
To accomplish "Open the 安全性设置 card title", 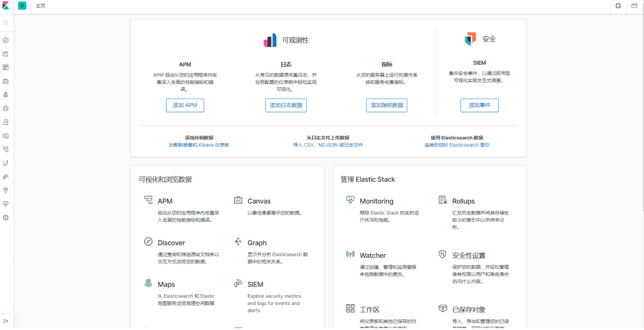I will [469, 255].
